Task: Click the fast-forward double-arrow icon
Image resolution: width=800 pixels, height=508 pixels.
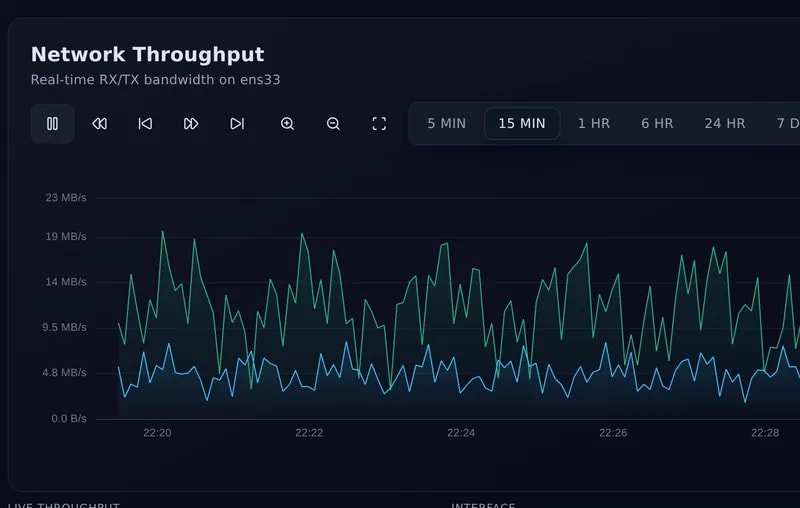Action: coord(191,123)
